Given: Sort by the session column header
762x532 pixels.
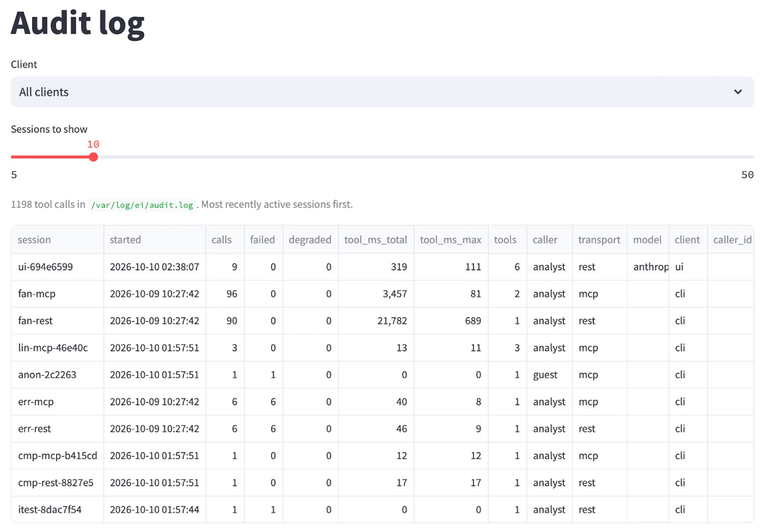Looking at the screenshot, I should tap(57, 240).
